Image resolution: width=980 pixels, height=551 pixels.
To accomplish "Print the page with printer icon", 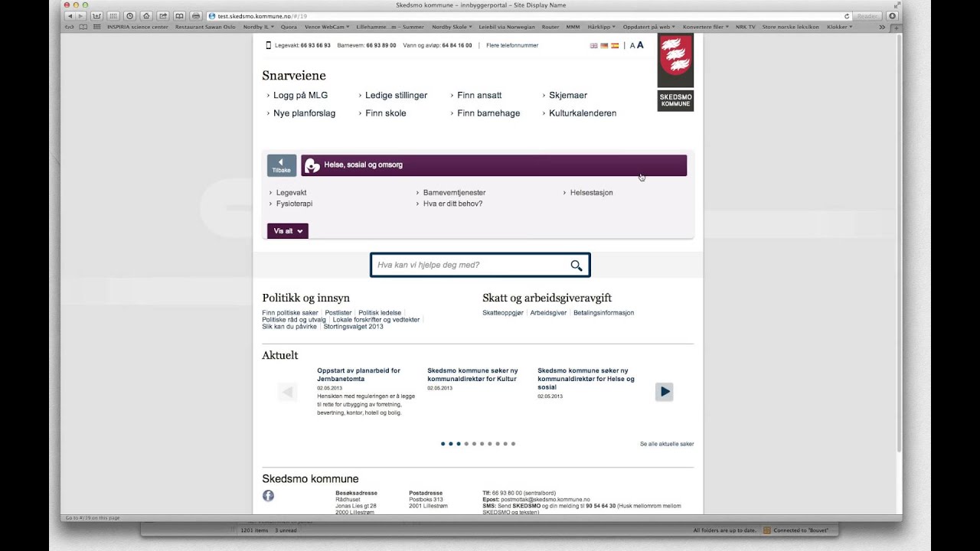I will click(x=196, y=15).
